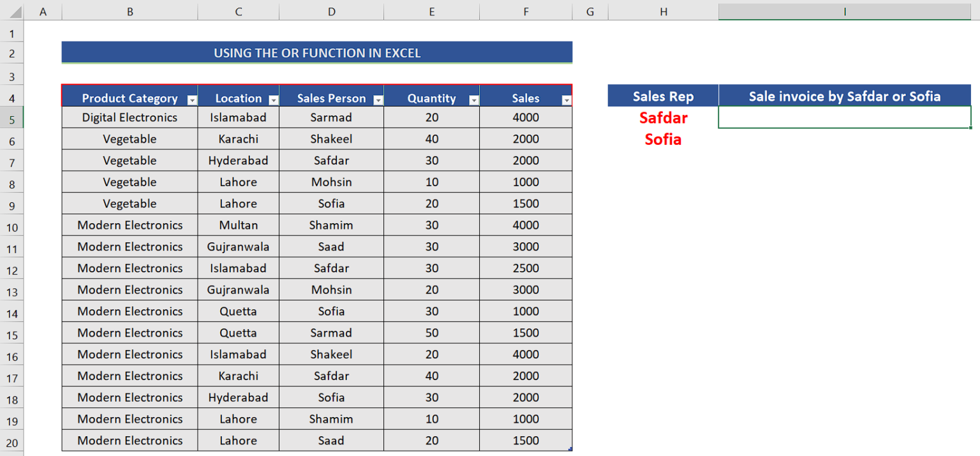The height and width of the screenshot is (456, 980).
Task: Open the Sales Person filter dropdown
Action: pyautogui.click(x=377, y=99)
